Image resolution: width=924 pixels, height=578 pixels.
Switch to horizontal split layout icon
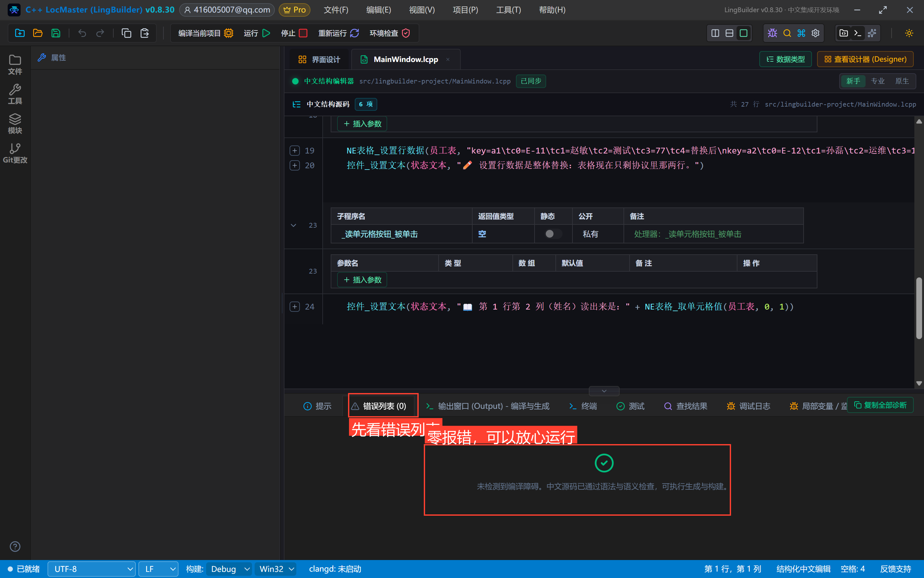729,33
